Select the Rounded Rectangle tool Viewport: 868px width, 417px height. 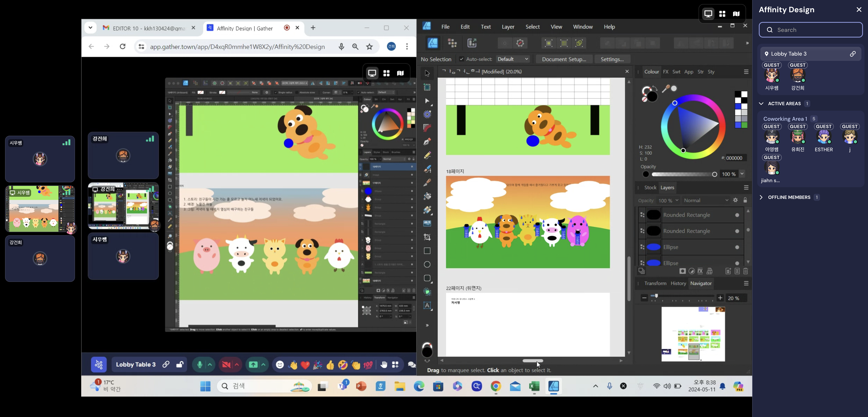coord(427,278)
